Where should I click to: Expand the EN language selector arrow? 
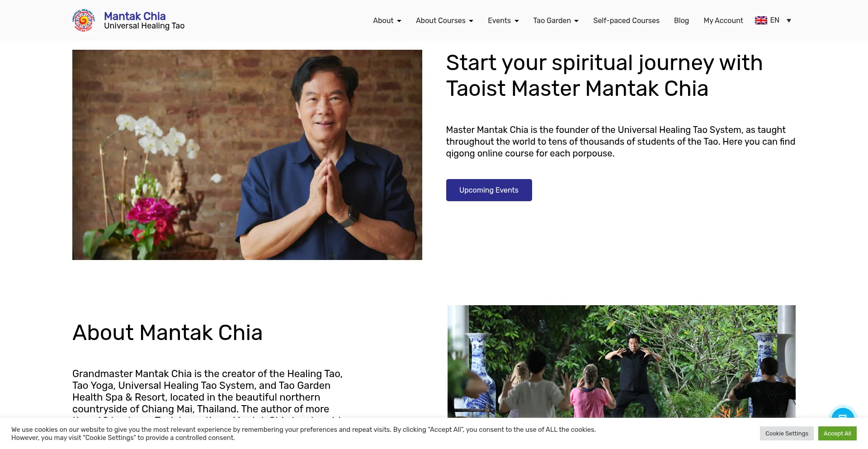(x=789, y=20)
